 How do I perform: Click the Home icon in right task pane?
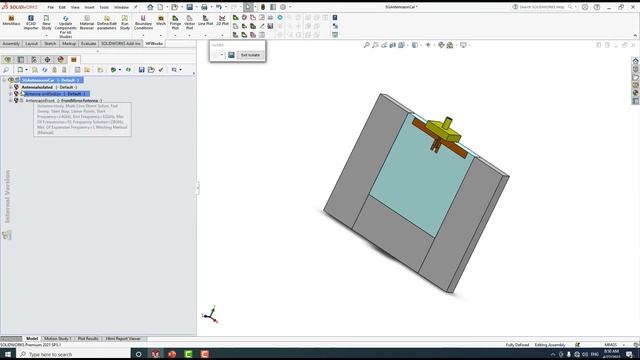click(x=636, y=61)
